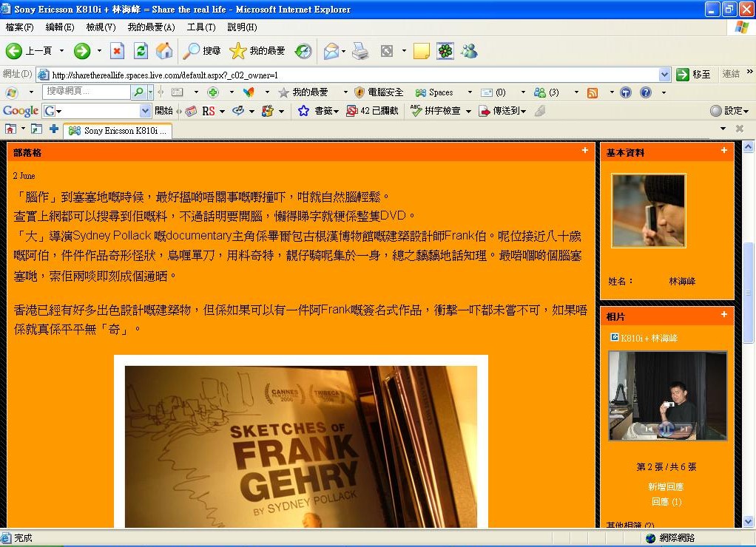Open the 工具(T) menu
Screen dimensions: 756x547
[201, 27]
